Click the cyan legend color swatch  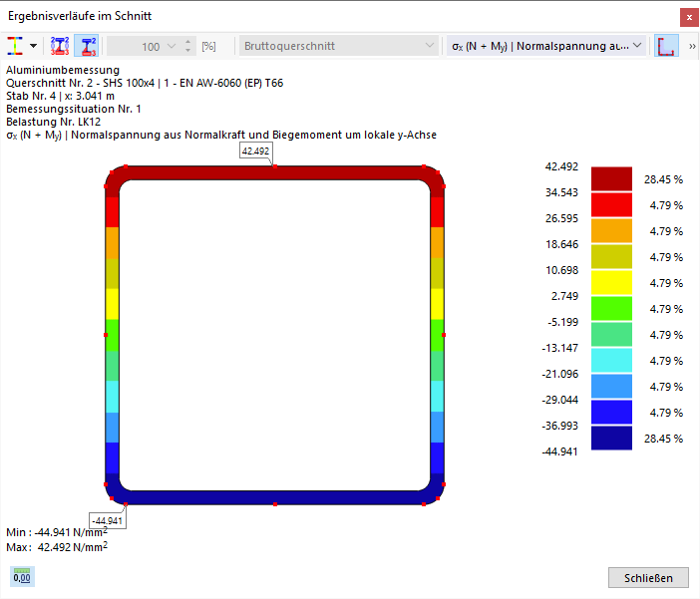point(611,360)
